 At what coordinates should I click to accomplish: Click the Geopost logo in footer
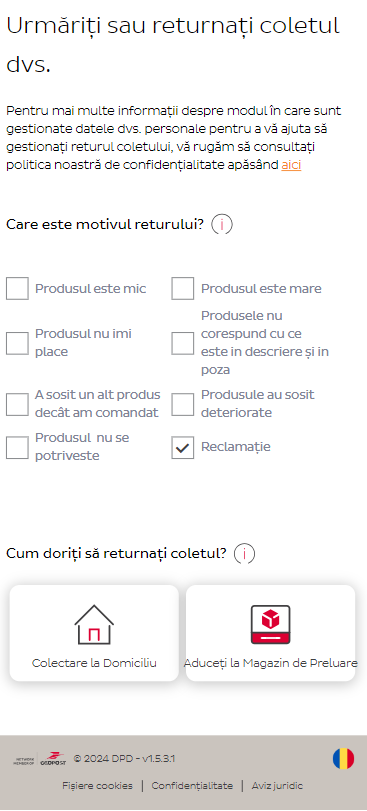click(x=53, y=759)
